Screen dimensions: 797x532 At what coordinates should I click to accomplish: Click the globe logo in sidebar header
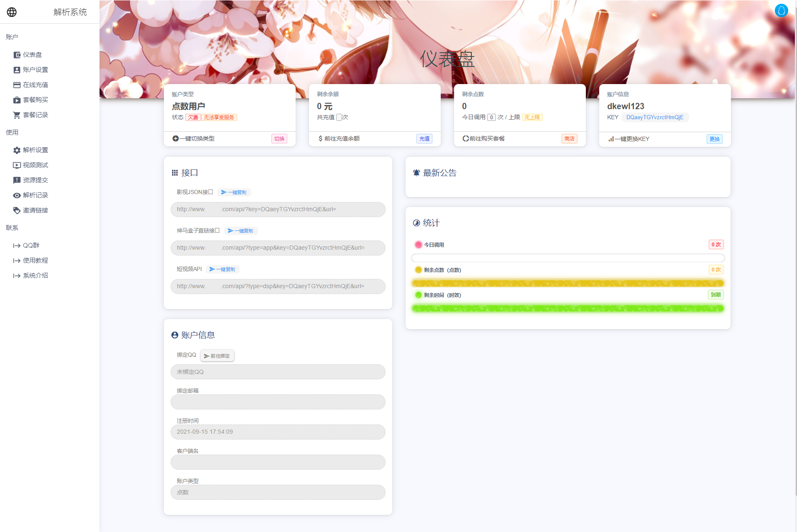pyautogui.click(x=12, y=12)
